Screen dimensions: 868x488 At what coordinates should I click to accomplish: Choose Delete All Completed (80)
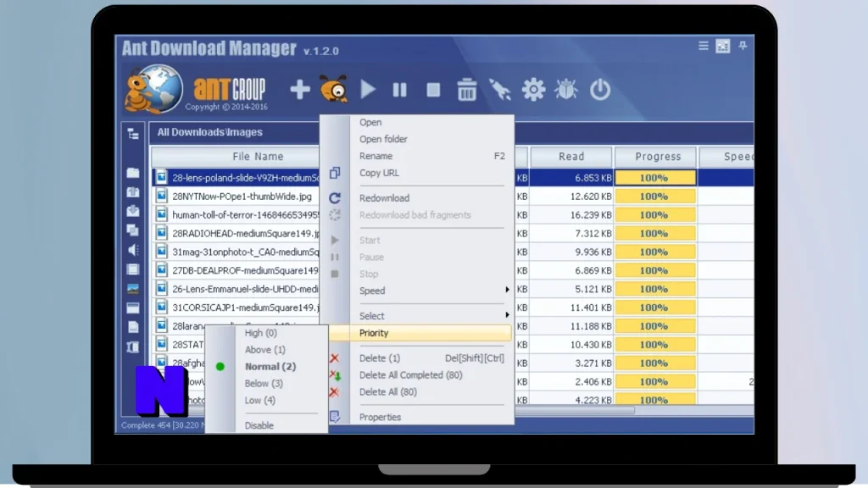tap(411, 375)
